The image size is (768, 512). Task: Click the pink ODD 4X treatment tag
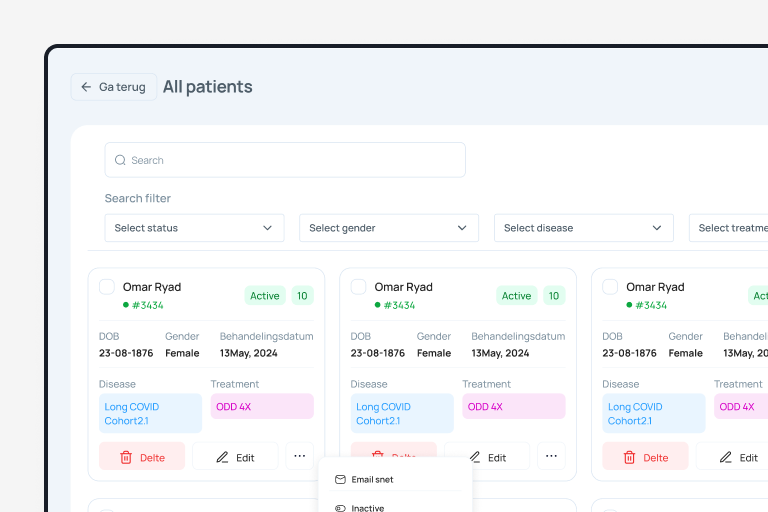tap(262, 406)
